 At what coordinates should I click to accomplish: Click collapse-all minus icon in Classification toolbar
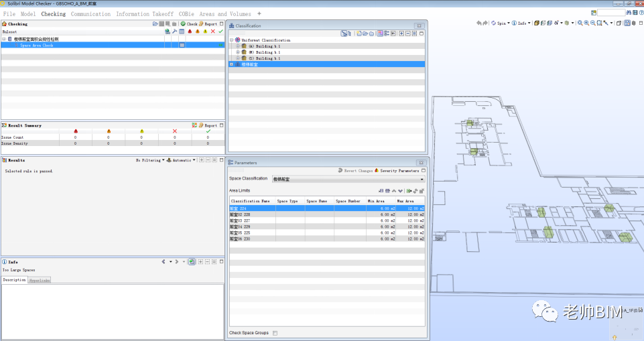coord(408,33)
